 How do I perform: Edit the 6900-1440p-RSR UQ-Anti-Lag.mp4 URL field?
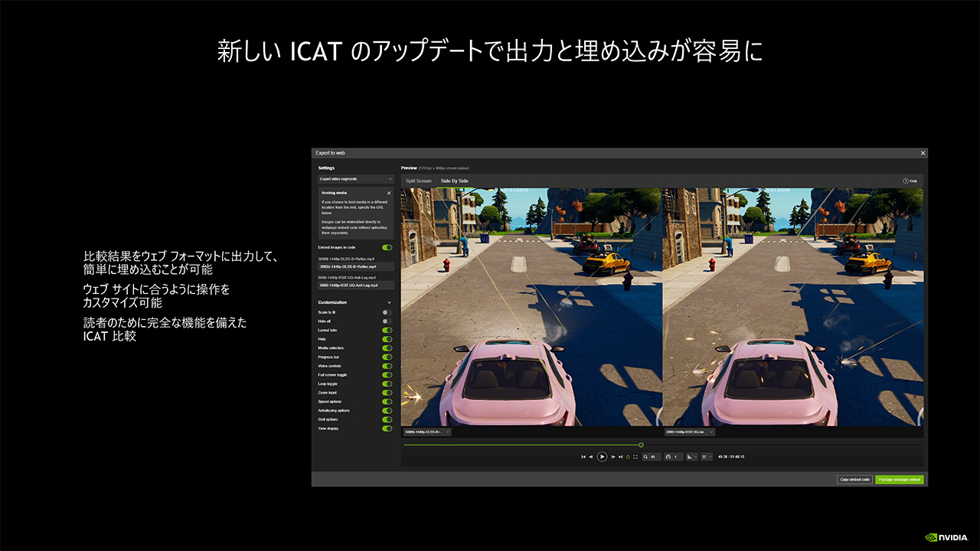pyautogui.click(x=356, y=285)
